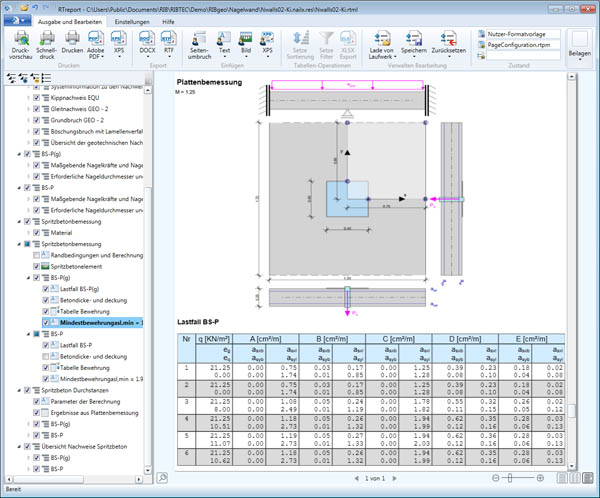Open PageConfiguration.rtpm combo box

tap(523, 45)
